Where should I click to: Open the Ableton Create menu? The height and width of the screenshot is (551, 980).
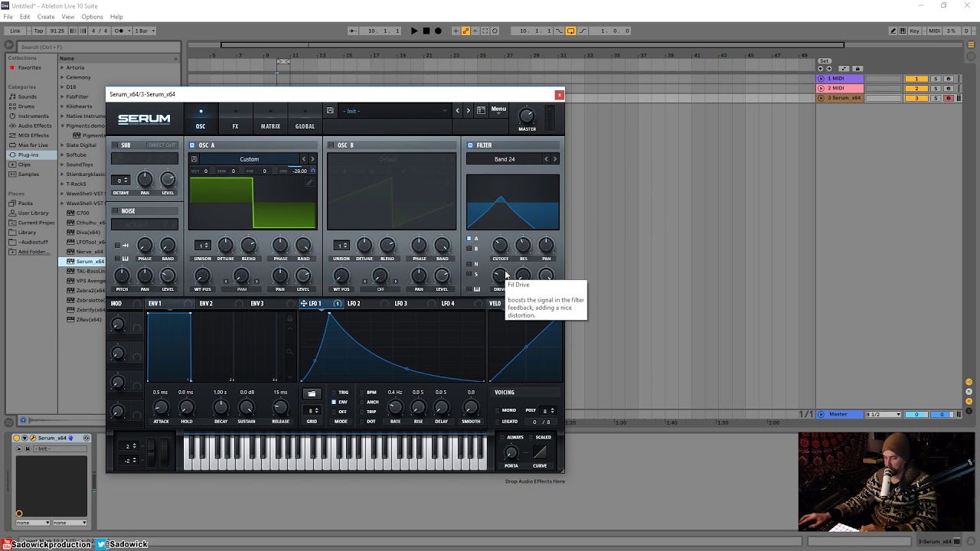tap(46, 17)
